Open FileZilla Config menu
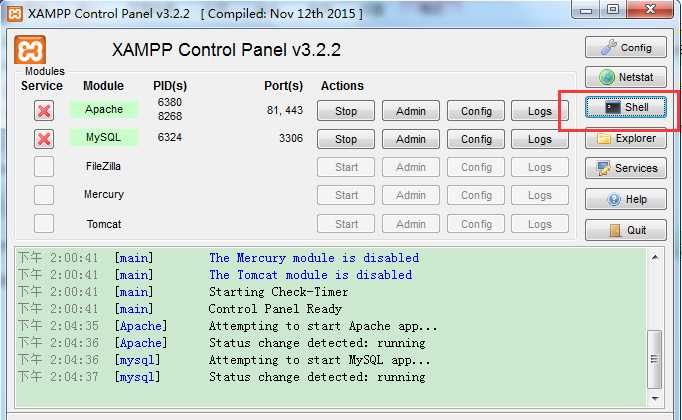The height and width of the screenshot is (420, 682). point(476,167)
